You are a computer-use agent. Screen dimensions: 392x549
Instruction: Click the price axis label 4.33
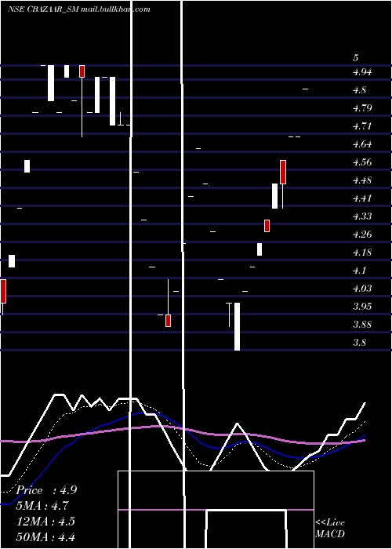click(362, 216)
